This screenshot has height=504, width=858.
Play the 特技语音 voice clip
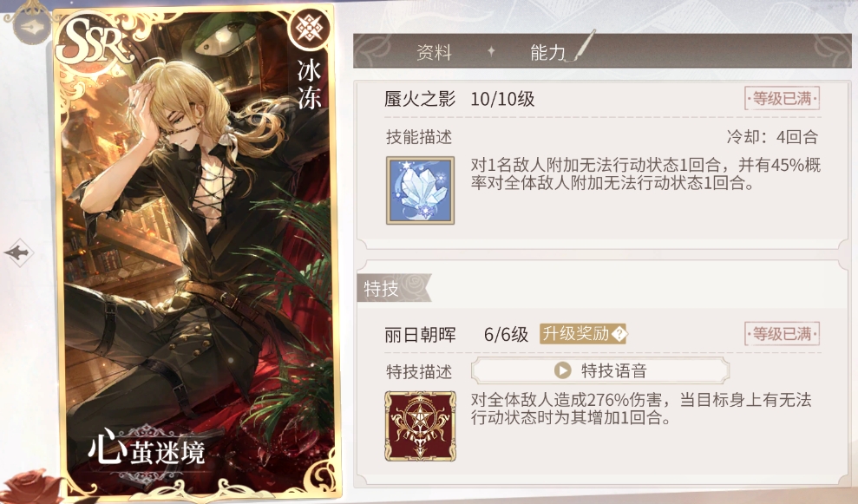[x=599, y=370]
